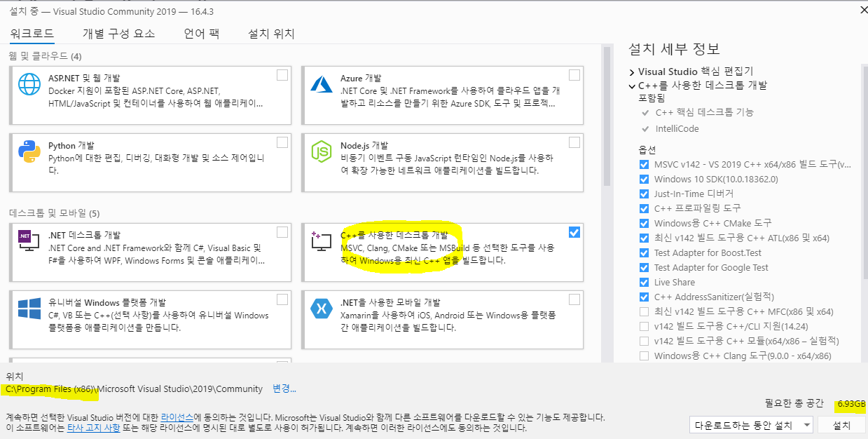Switch to the 워크로드 tab
The width and height of the screenshot is (868, 439).
pyautogui.click(x=32, y=34)
